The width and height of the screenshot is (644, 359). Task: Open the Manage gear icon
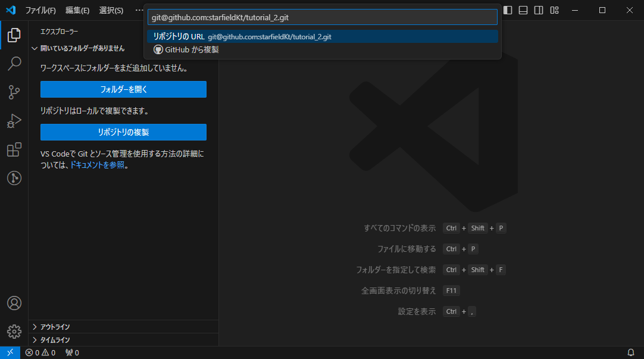click(14, 332)
